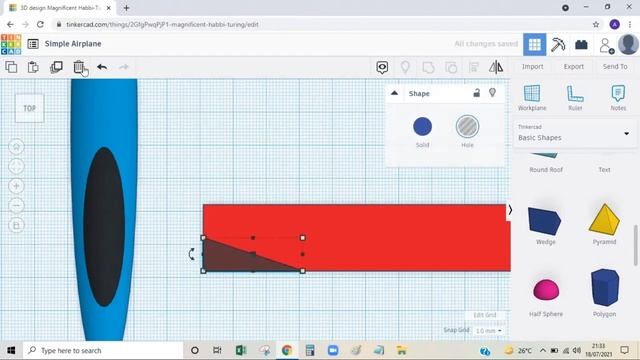Switch to 3D design grid view

click(x=535, y=44)
